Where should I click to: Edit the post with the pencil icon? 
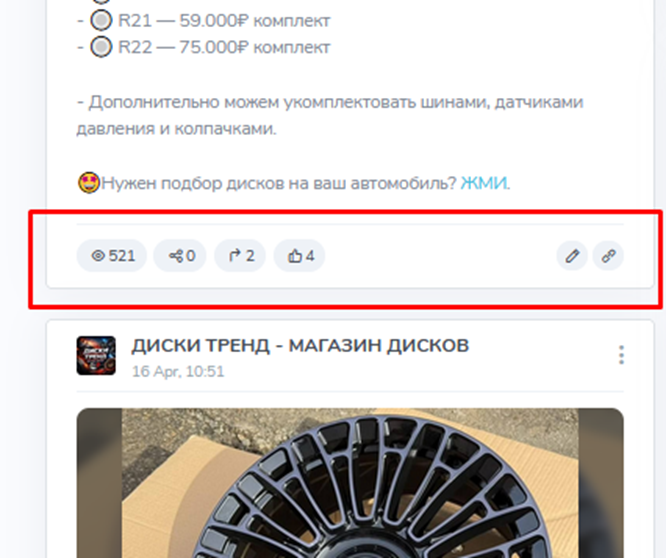[572, 256]
